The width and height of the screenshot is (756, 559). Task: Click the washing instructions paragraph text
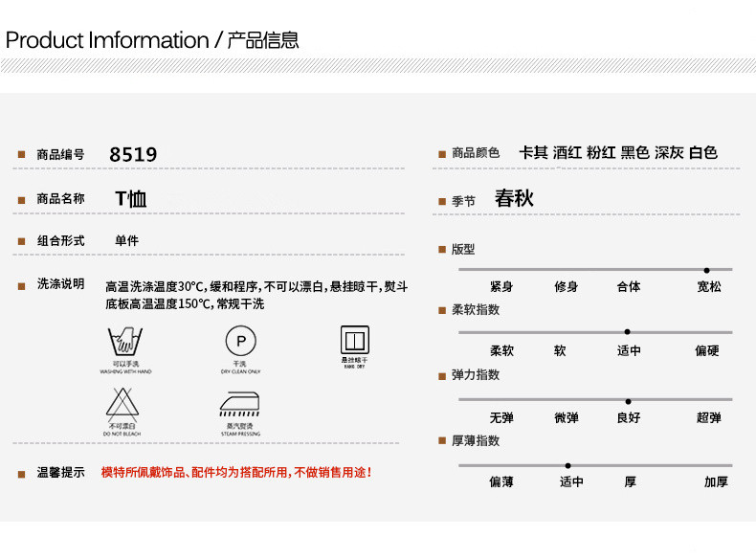[x=256, y=295]
